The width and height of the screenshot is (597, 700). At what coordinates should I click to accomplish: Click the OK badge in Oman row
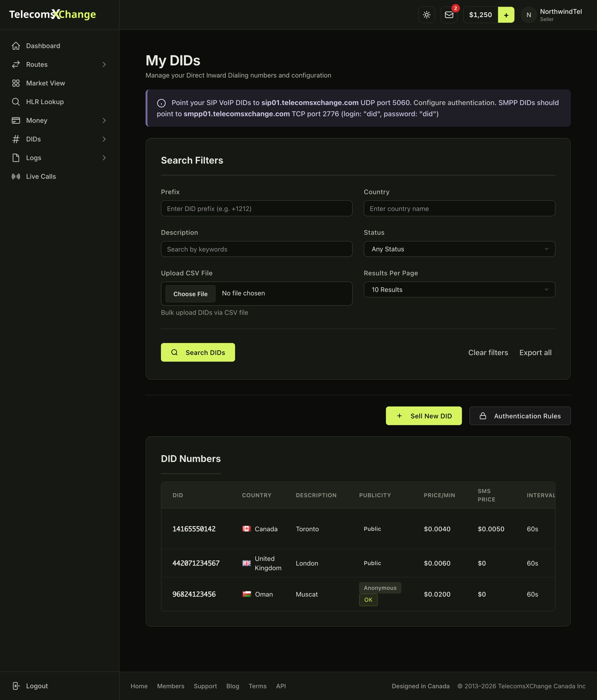[x=368, y=600]
